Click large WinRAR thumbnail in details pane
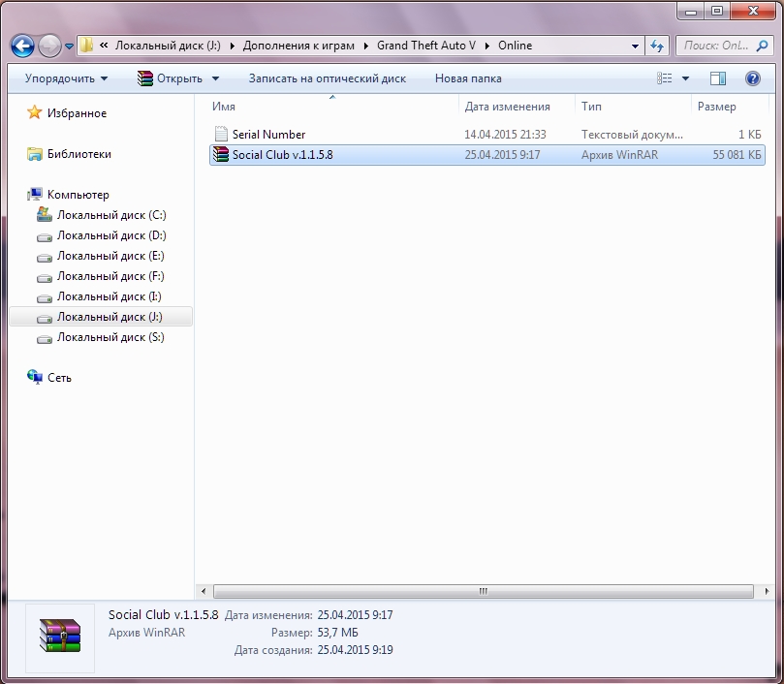 (x=60, y=636)
